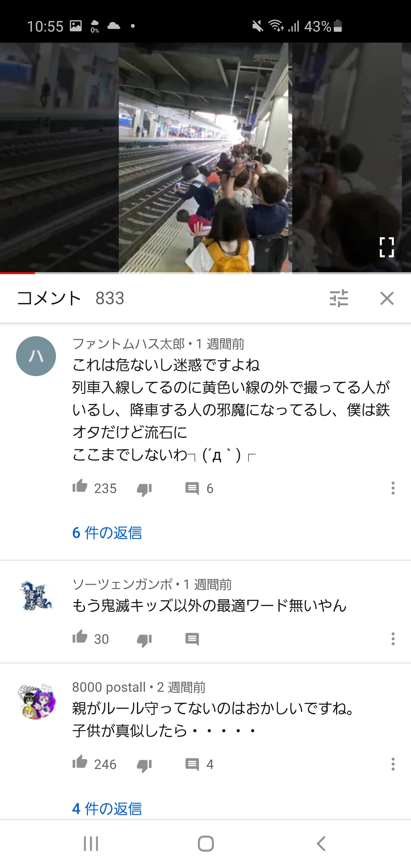The width and height of the screenshot is (411, 868).
Task: Reply to the ソーツェンガンポ comment
Action: (192, 639)
